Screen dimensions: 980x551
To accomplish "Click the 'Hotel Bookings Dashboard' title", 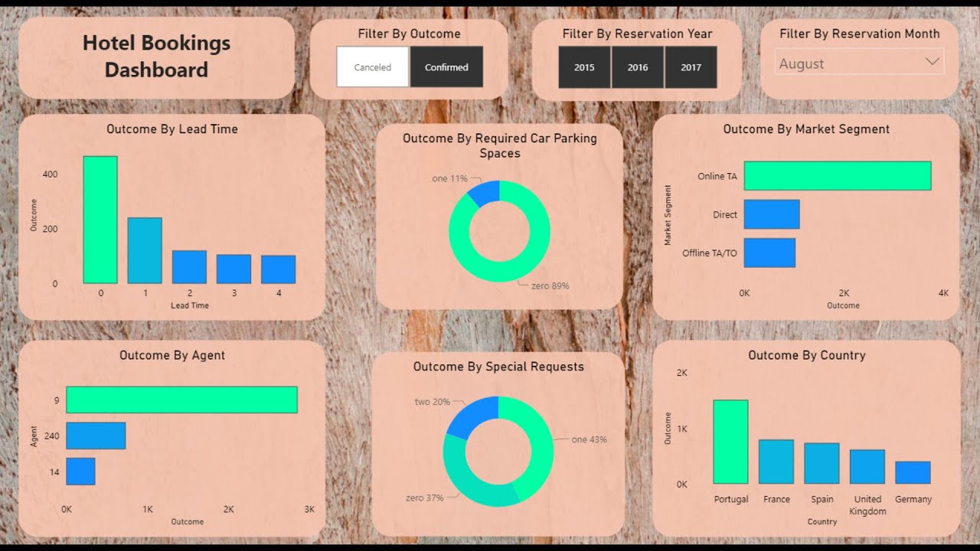I will pos(156,57).
